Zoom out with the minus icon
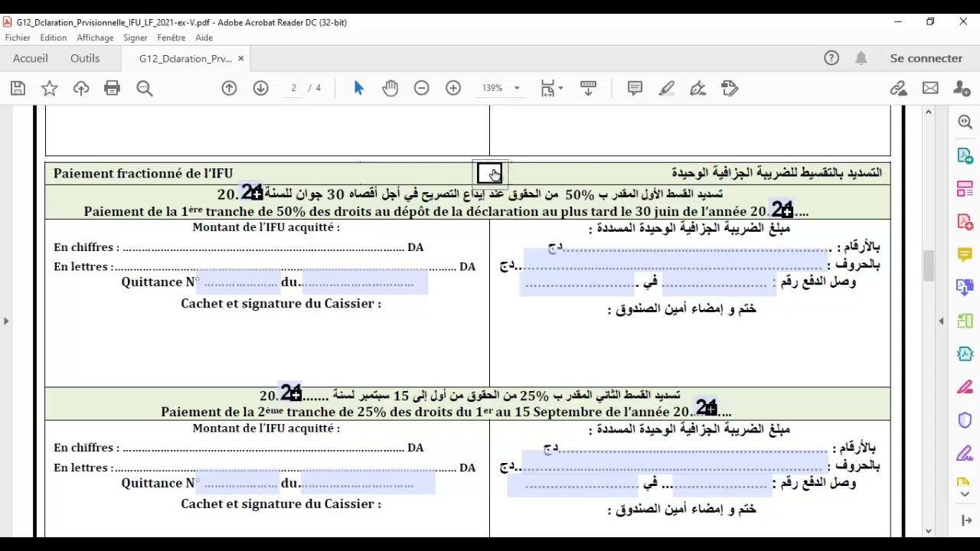Viewport: 980px width, 551px height. point(422,88)
